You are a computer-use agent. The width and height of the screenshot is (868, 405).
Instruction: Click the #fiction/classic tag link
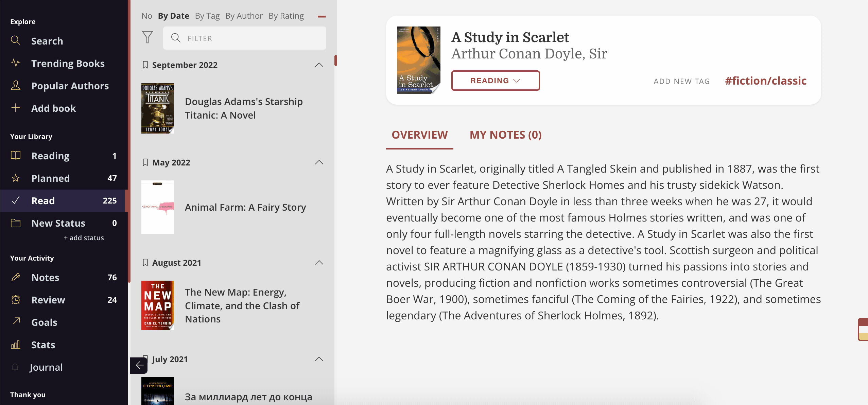tap(765, 81)
